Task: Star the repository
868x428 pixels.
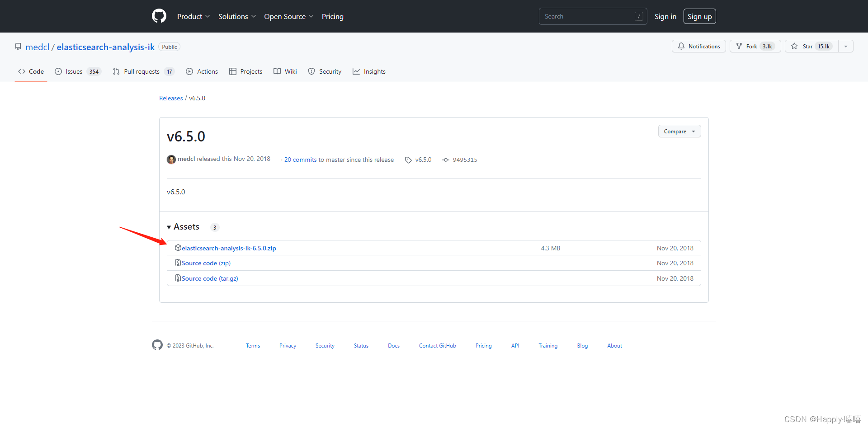Action: 811,46
